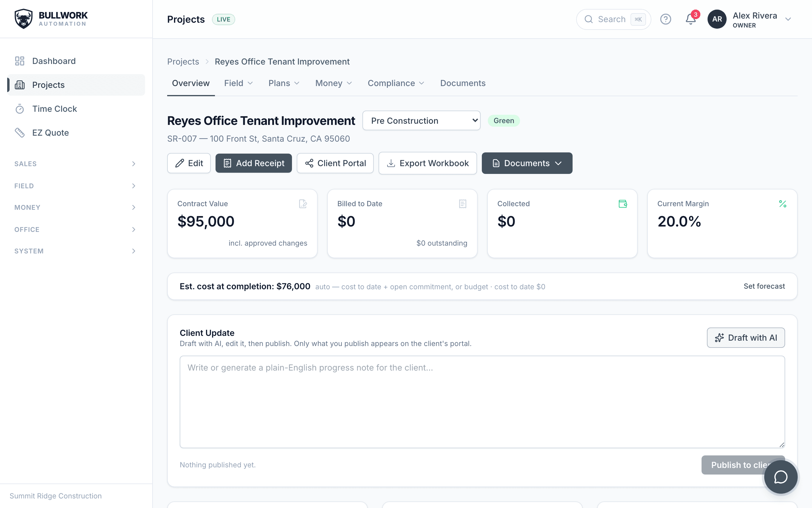Click the AR user avatar
Screen dimensions: 812x508
717,19
